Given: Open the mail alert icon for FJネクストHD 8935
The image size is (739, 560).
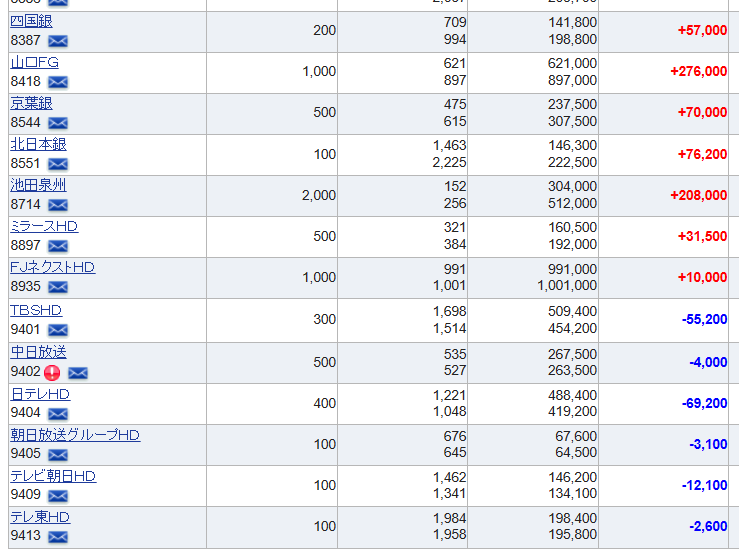Looking at the screenshot, I should (58, 287).
